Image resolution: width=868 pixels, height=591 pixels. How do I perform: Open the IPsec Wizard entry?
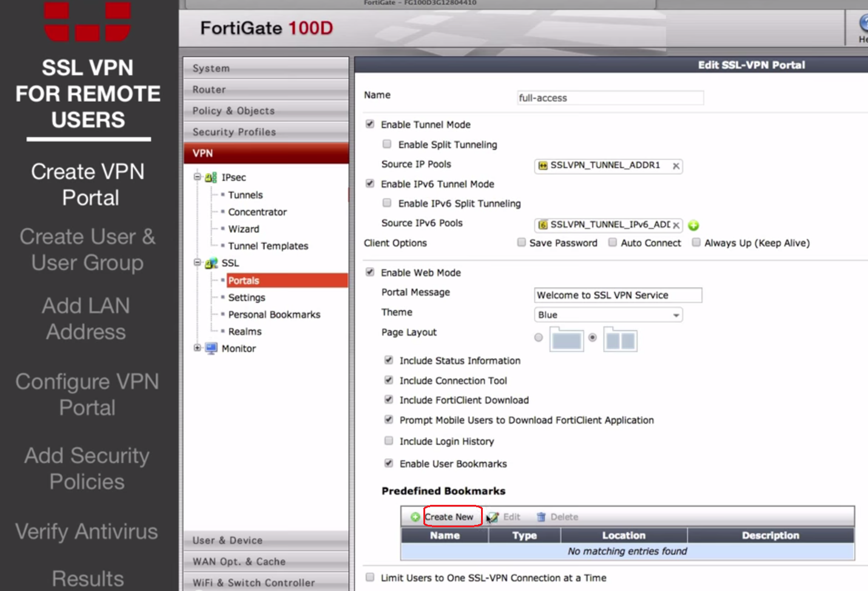click(x=244, y=229)
